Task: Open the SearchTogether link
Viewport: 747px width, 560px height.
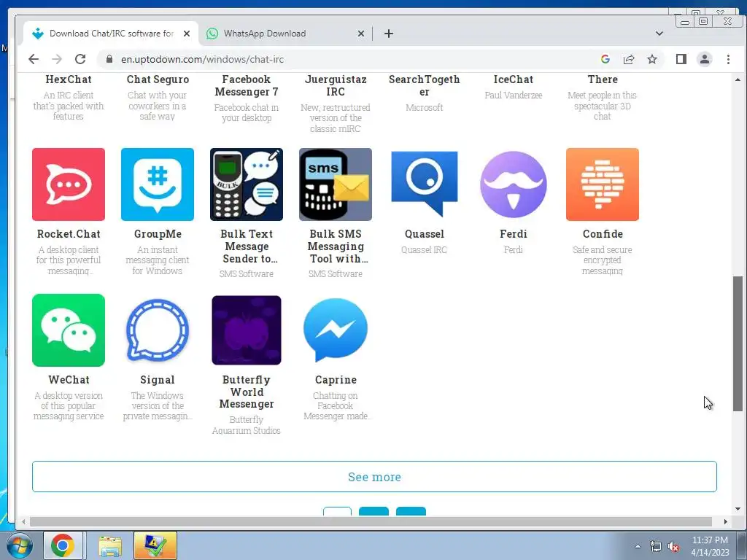Action: pos(425,86)
